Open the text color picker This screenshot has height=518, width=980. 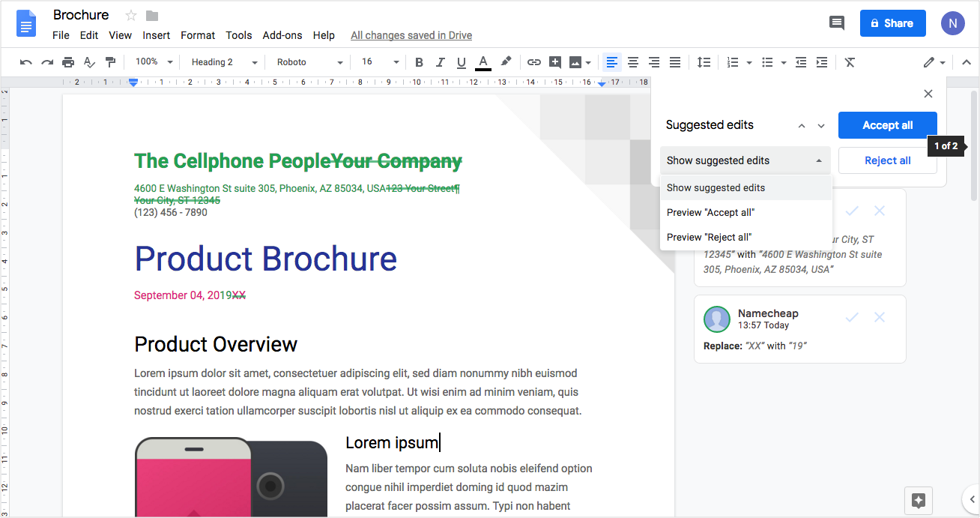click(483, 62)
